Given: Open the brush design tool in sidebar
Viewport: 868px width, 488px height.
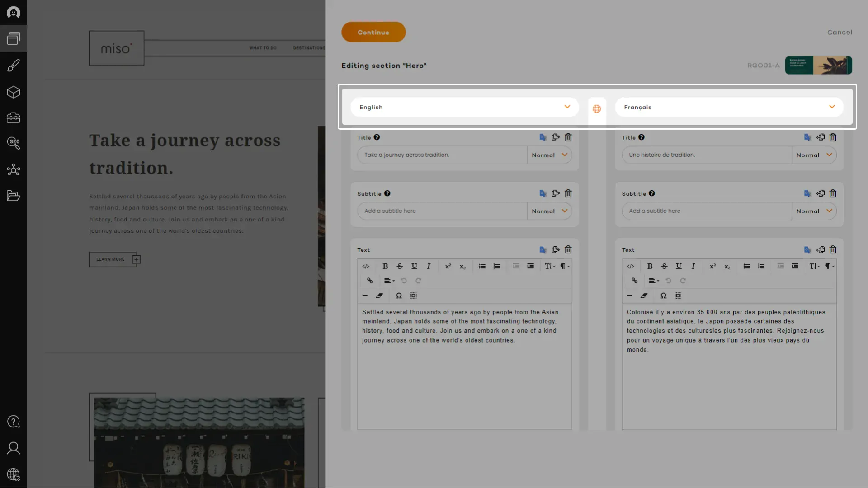Looking at the screenshot, I should [x=14, y=66].
